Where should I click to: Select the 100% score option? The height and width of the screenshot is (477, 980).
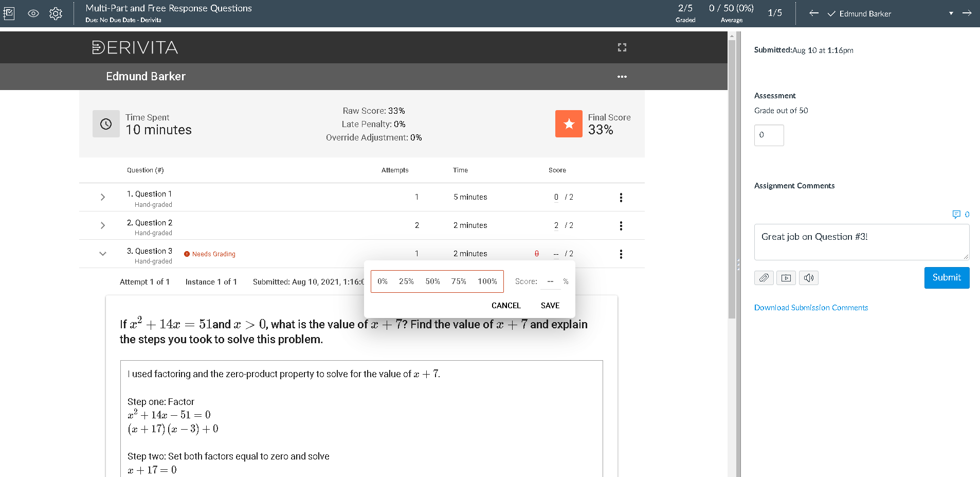(487, 281)
